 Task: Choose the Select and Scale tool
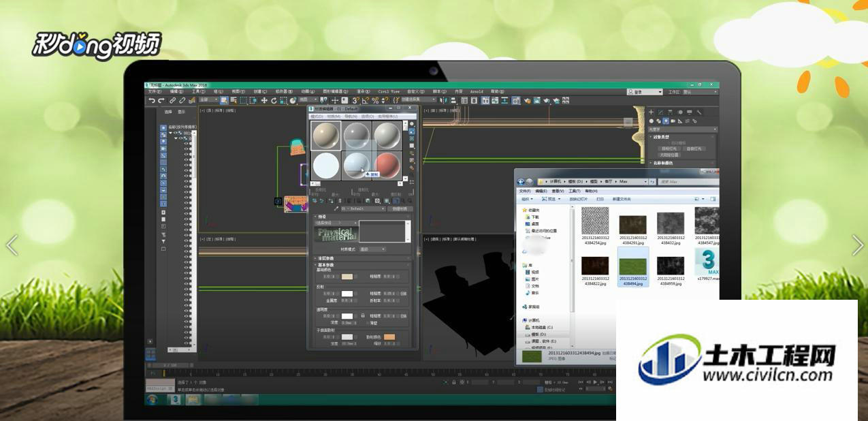coord(283,101)
